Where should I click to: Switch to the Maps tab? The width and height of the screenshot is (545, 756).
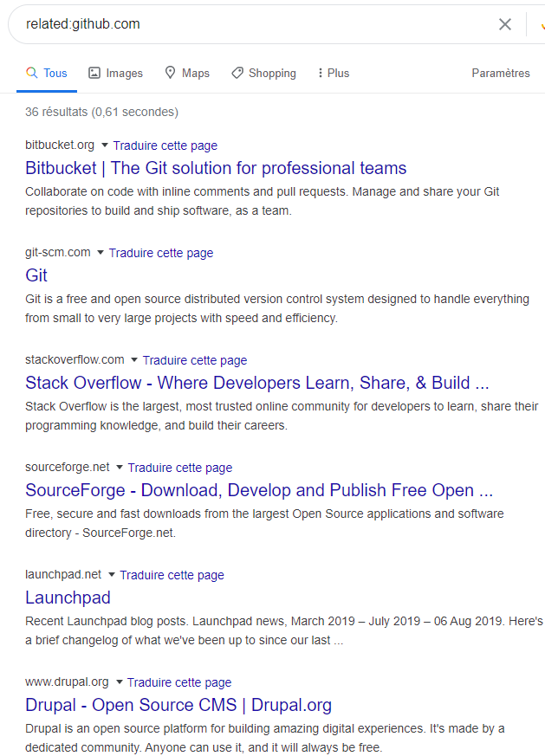tap(187, 74)
